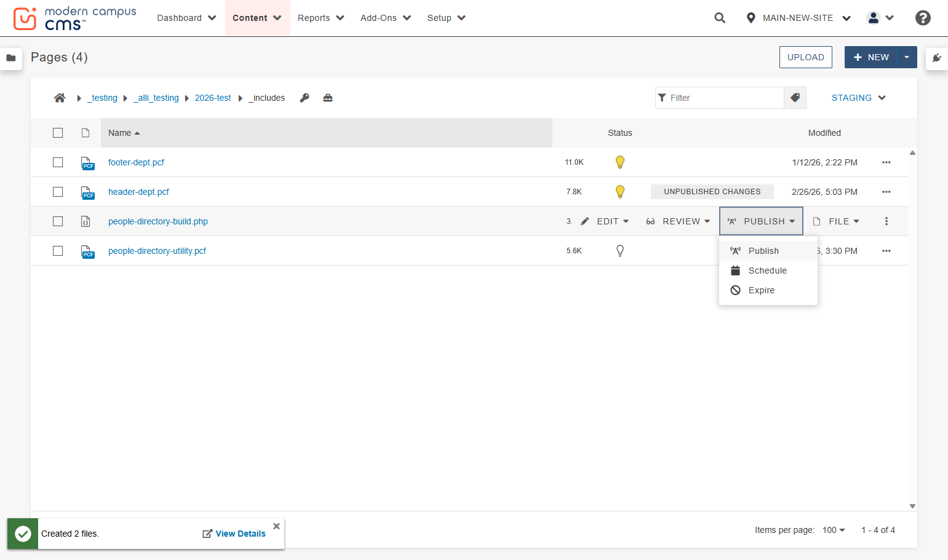948x560 pixels.
Task: Click into the Filter input field
Action: coord(720,98)
